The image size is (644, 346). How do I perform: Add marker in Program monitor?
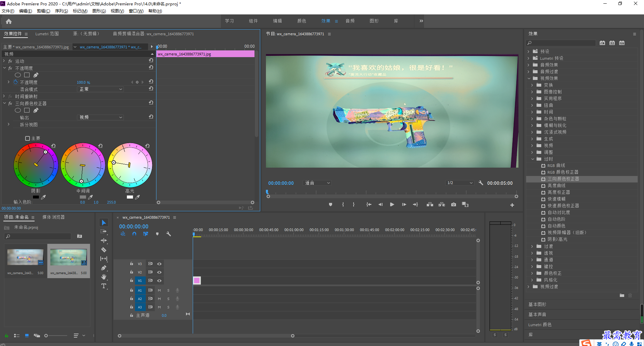coord(330,205)
